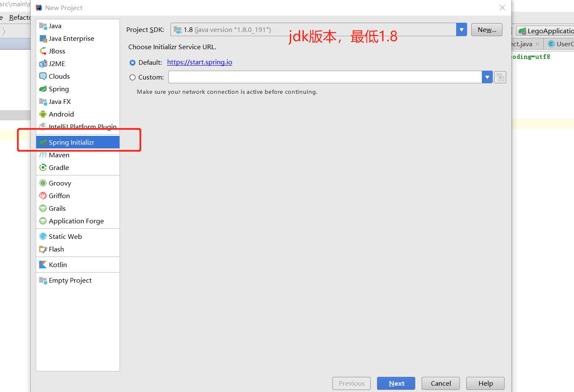Select the Clouds list entry
This screenshot has height=392, width=574.
tap(78, 77)
